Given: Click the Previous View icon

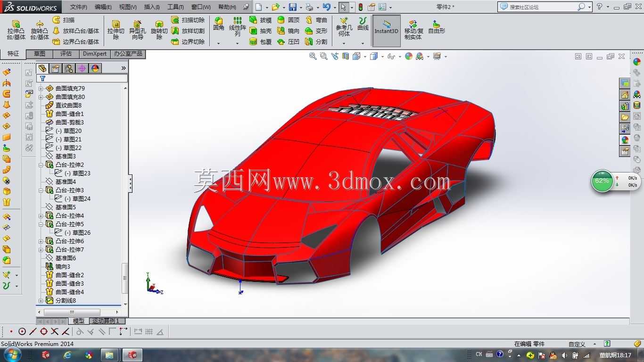Looking at the screenshot, I should coord(335,56).
